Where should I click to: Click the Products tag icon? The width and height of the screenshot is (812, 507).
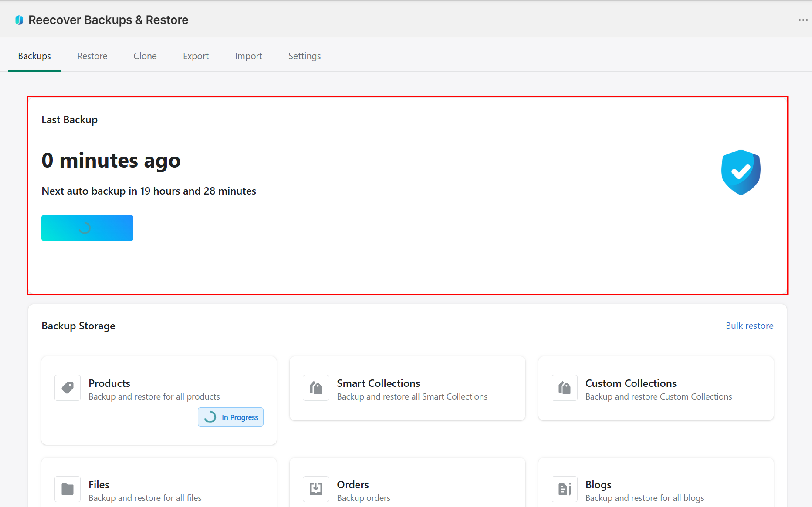[67, 388]
